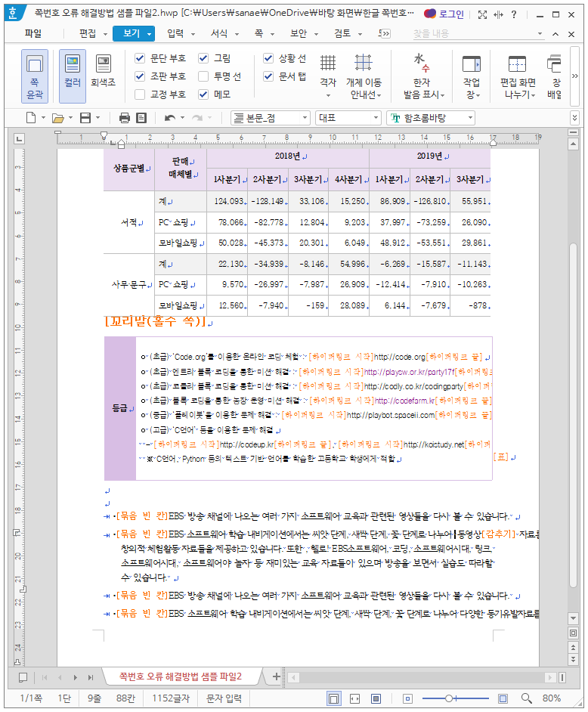Viewport: 588px width, 712px height.
Task: Click the 로그인 login button
Action: click(x=444, y=14)
